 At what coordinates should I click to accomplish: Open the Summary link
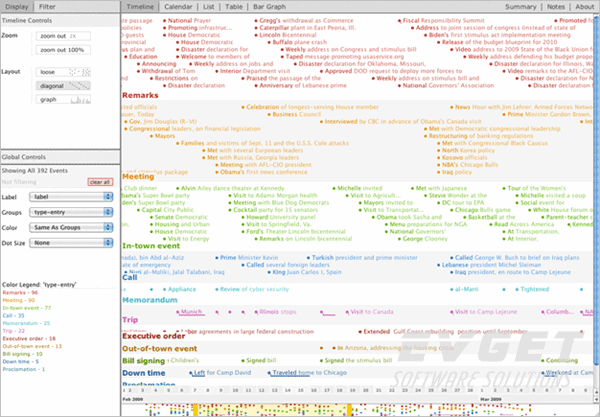[520, 7]
